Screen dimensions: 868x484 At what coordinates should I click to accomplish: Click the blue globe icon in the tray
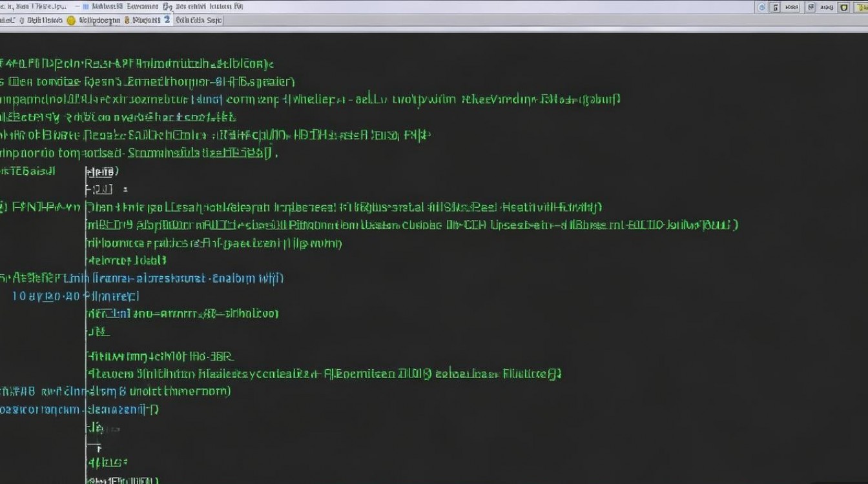tap(762, 6)
